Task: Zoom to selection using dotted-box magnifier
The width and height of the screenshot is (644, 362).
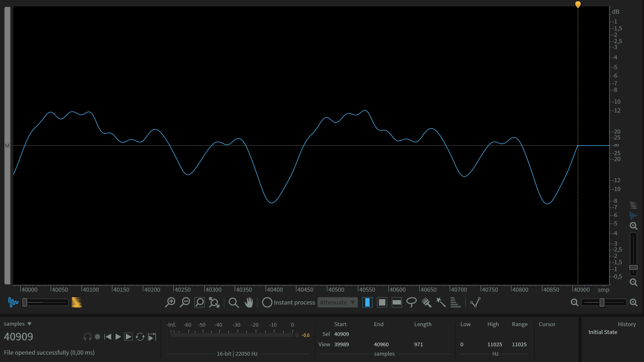Action: (x=200, y=302)
